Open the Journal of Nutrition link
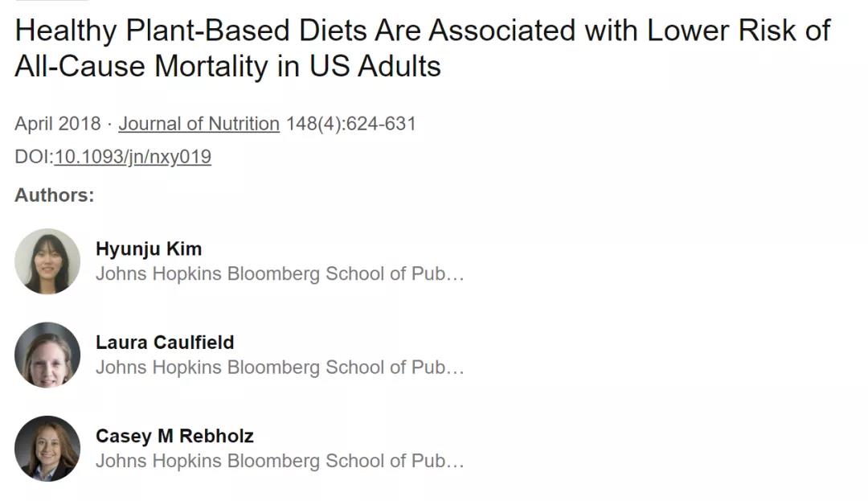The width and height of the screenshot is (868, 501). (x=199, y=124)
